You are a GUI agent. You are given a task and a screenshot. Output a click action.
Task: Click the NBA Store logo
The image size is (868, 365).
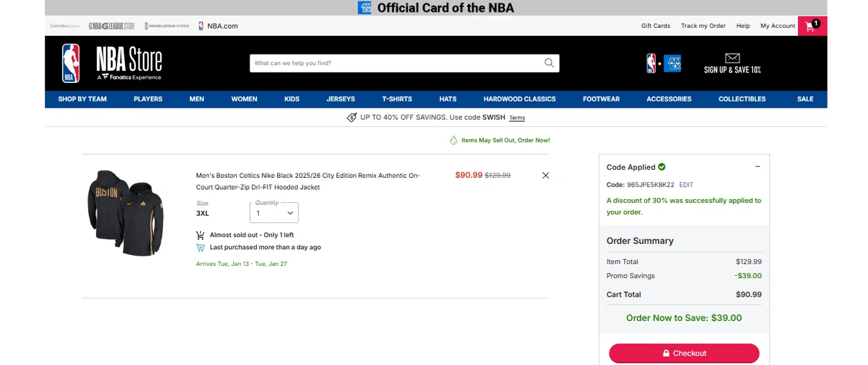pos(112,63)
